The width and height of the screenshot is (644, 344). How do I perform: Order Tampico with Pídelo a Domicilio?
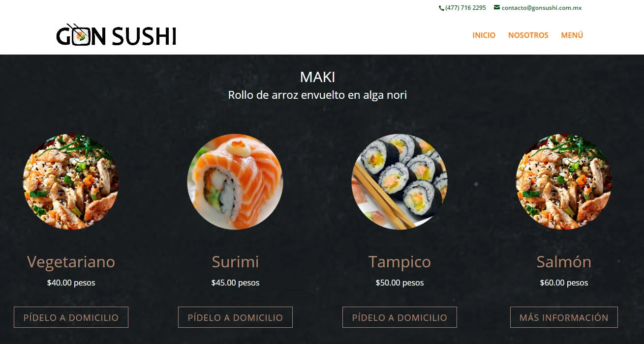click(x=399, y=317)
